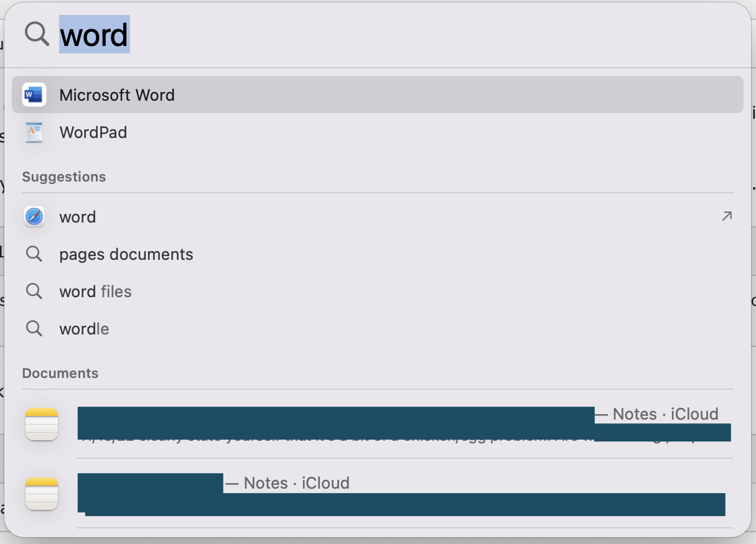Click the Notes icon of the first document

pos(41,424)
